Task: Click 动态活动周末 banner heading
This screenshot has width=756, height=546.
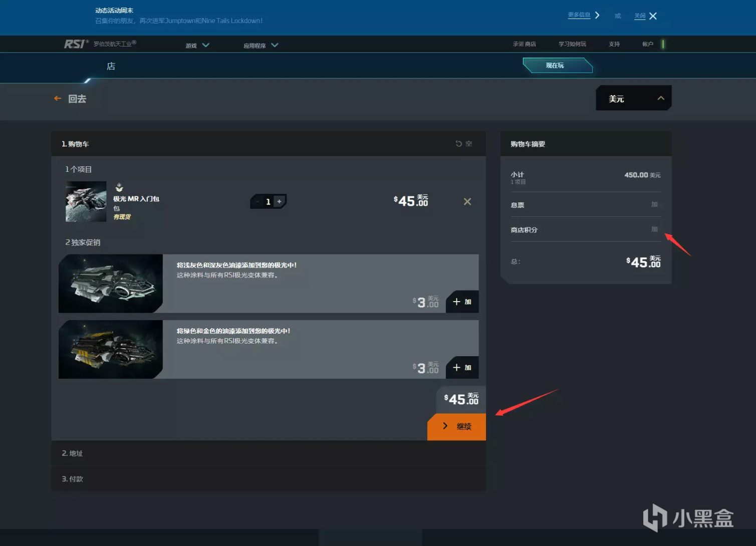Action: click(x=114, y=11)
